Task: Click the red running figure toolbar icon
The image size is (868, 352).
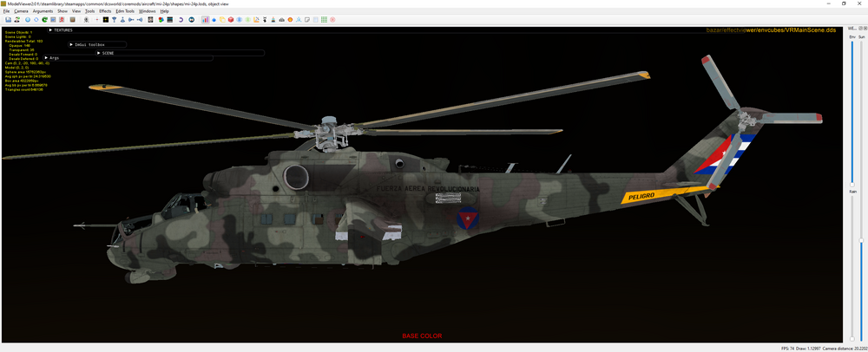Action: [62, 19]
